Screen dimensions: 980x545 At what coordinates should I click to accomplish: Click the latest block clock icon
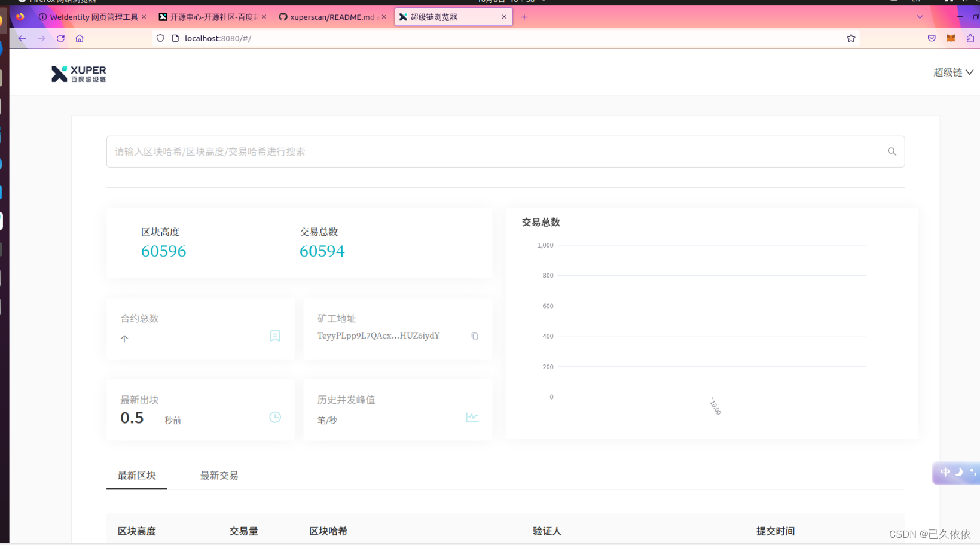(x=275, y=417)
